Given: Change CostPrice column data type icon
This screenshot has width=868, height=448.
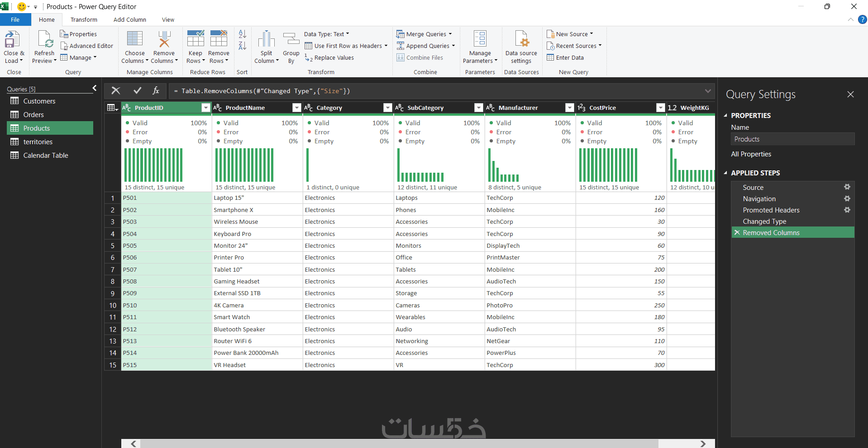Looking at the screenshot, I should (582, 108).
